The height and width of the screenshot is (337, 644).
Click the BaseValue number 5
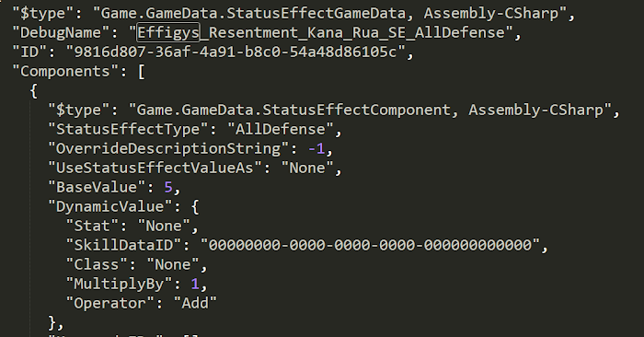pyautogui.click(x=168, y=188)
